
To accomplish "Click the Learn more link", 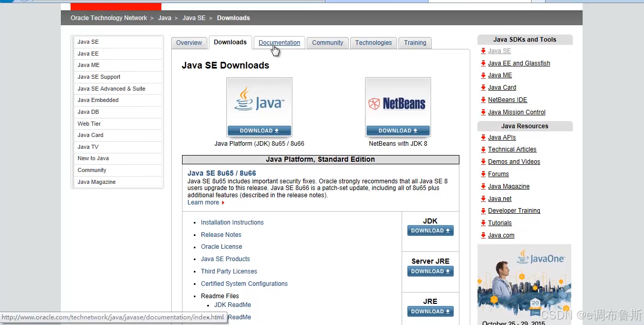I will 203,202.
